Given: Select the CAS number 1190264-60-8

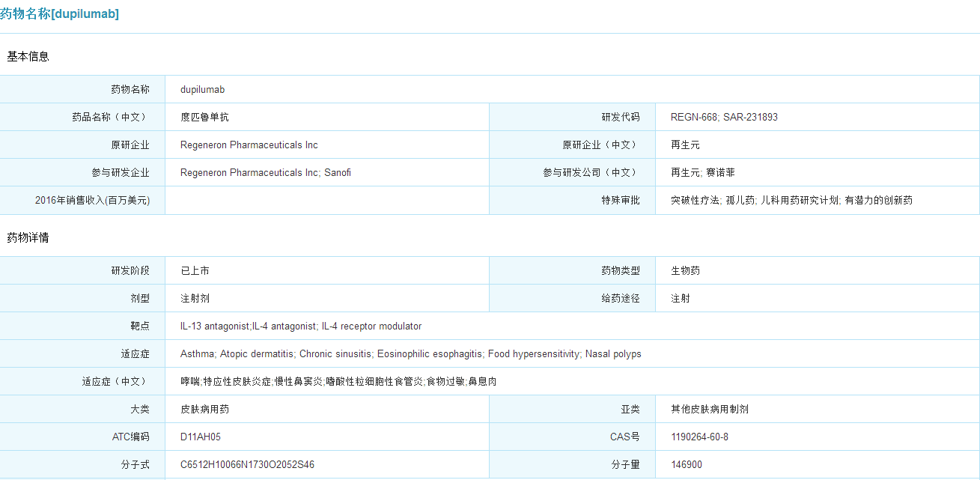Looking at the screenshot, I should coord(699,437).
